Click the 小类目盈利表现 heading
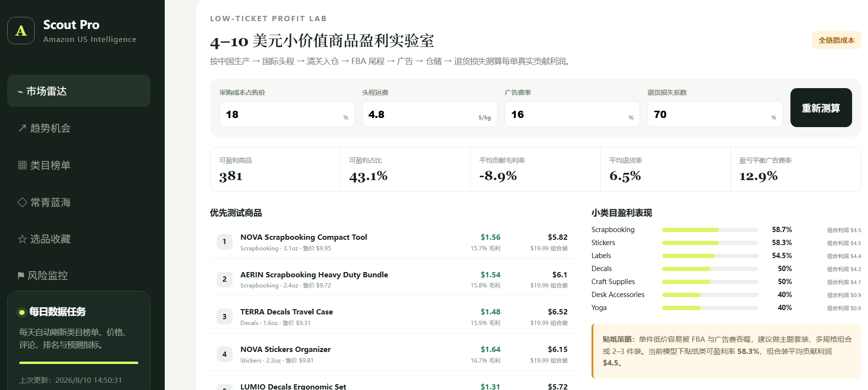 coord(622,213)
